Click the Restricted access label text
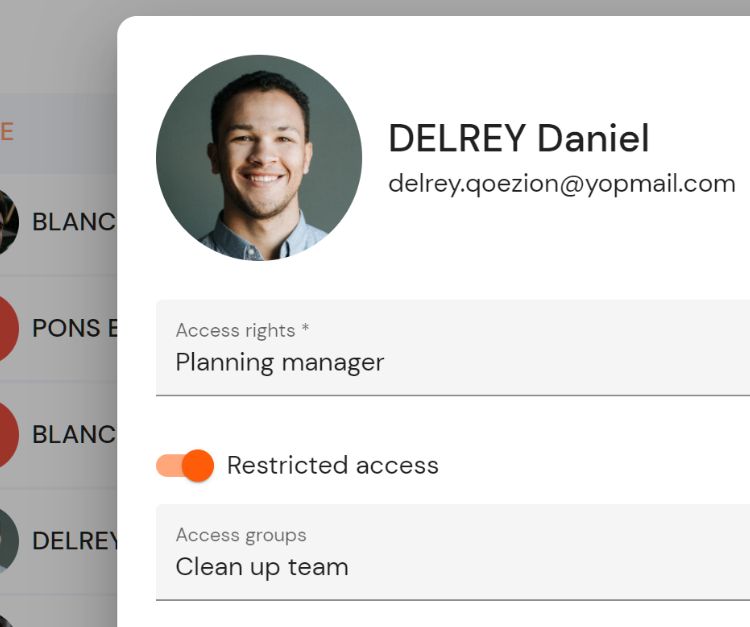Viewport: 750px width, 627px height. click(x=333, y=465)
